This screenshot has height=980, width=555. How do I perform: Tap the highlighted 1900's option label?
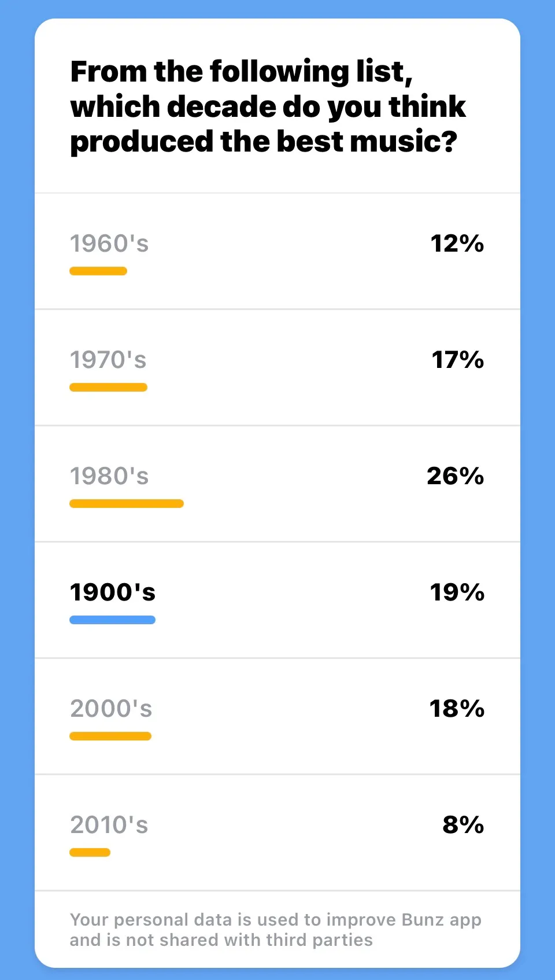tap(113, 592)
